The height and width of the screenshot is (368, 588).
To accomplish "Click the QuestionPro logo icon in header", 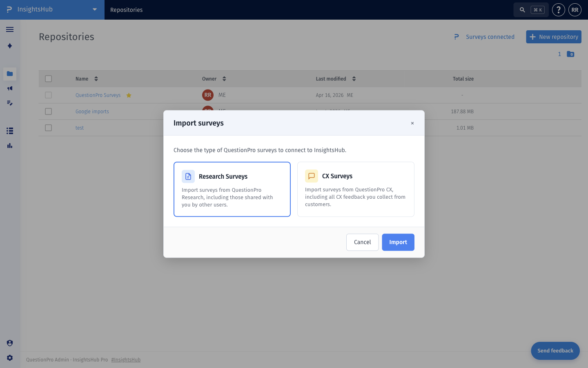I will [9, 9].
